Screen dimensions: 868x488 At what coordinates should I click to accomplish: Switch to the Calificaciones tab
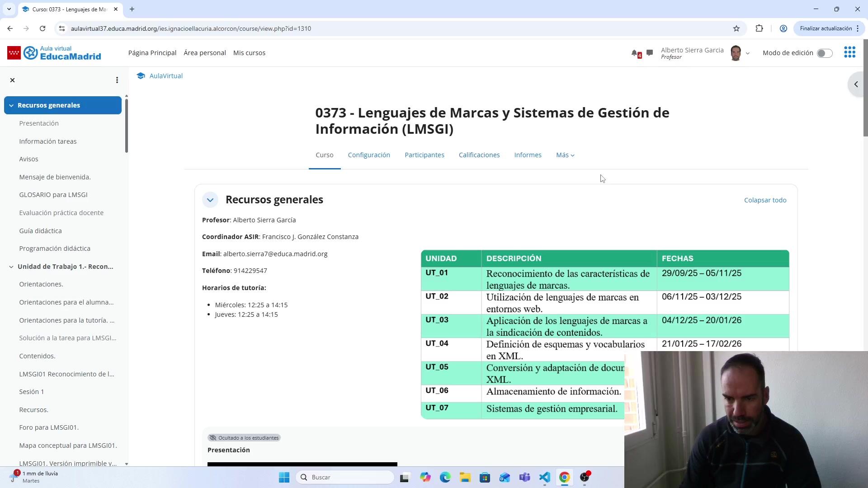(x=479, y=155)
